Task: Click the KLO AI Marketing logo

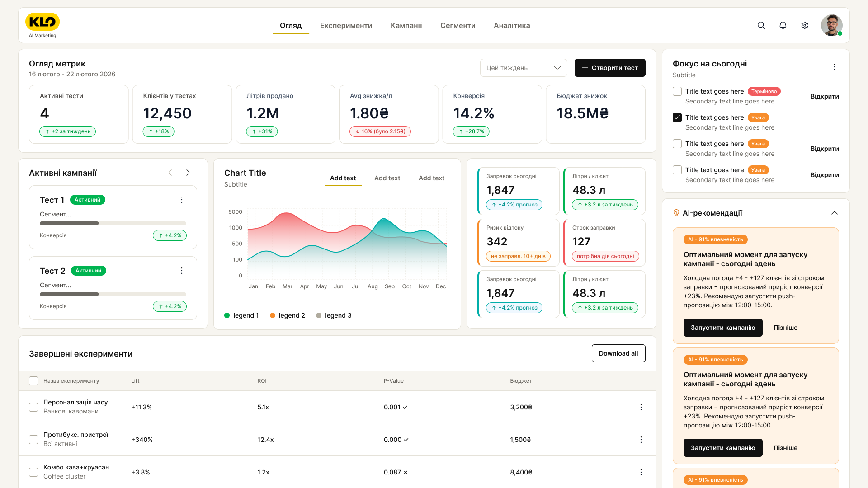Action: coord(42,25)
